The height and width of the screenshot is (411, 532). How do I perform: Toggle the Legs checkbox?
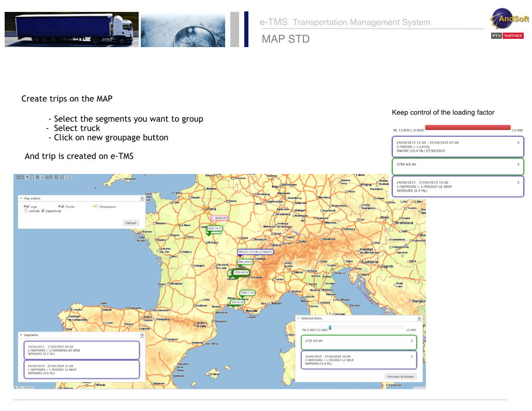27,207
